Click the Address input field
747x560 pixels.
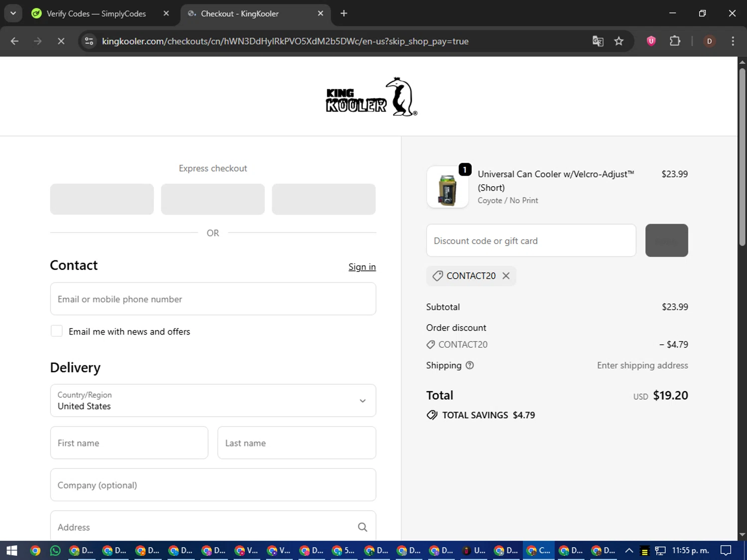213,527
